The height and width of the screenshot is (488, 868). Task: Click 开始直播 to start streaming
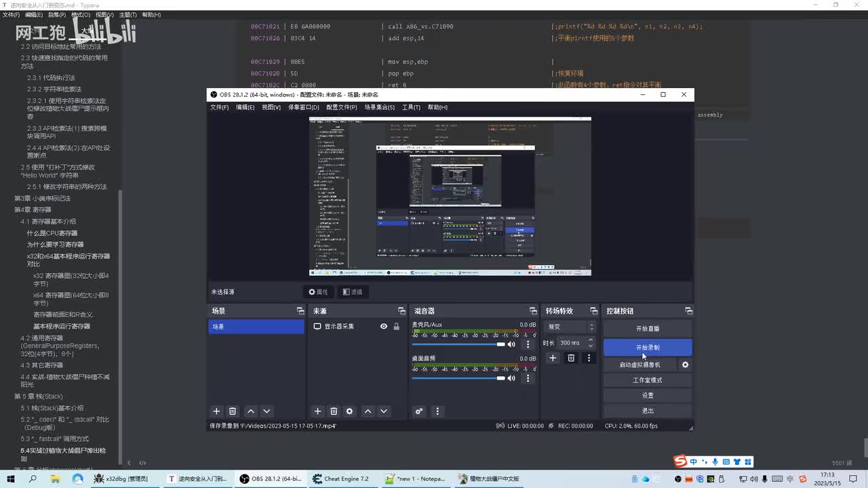coord(648,329)
